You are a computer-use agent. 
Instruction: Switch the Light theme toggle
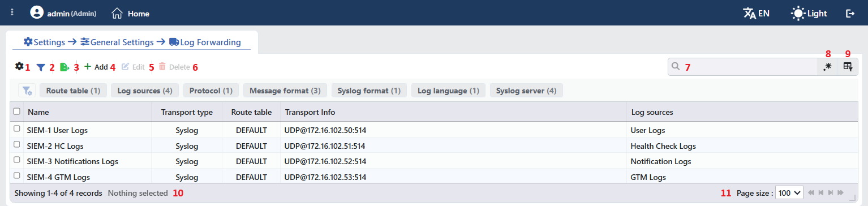(809, 13)
